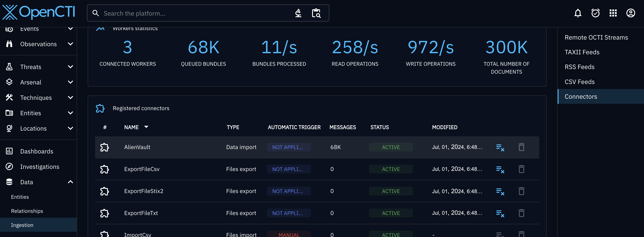The width and height of the screenshot is (644, 237).
Task: Delete the ExportFileCsv connector
Action: click(521, 169)
